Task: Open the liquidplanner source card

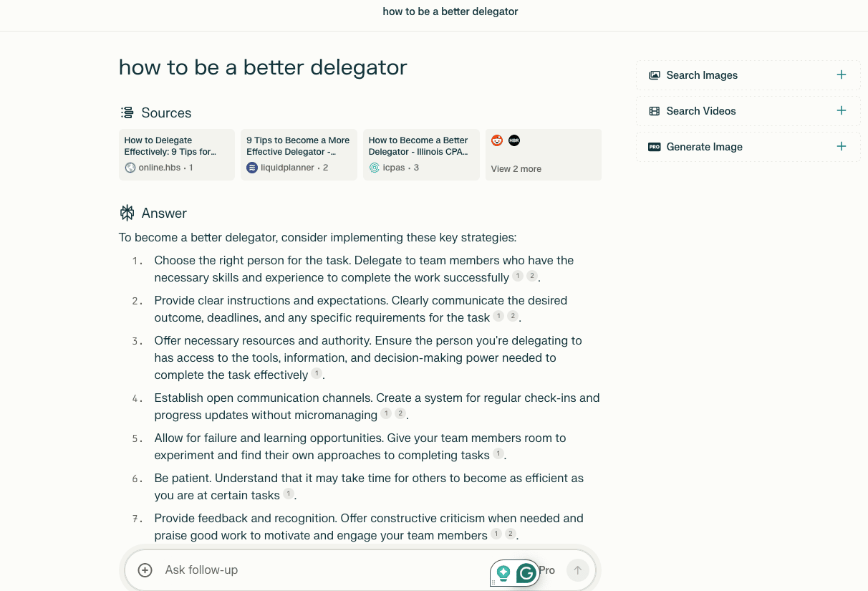Action: tap(299, 155)
